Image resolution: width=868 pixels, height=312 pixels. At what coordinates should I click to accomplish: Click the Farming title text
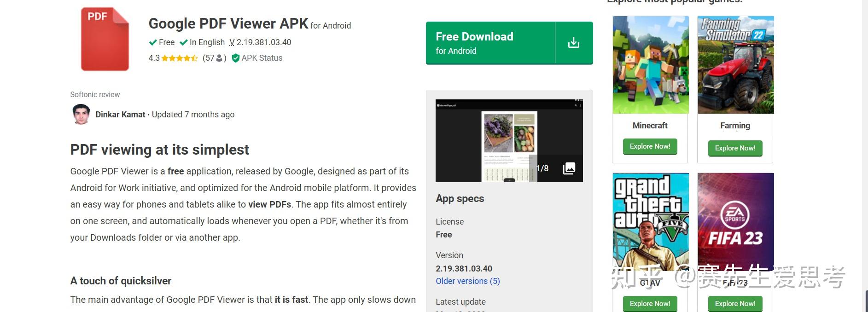tap(735, 126)
